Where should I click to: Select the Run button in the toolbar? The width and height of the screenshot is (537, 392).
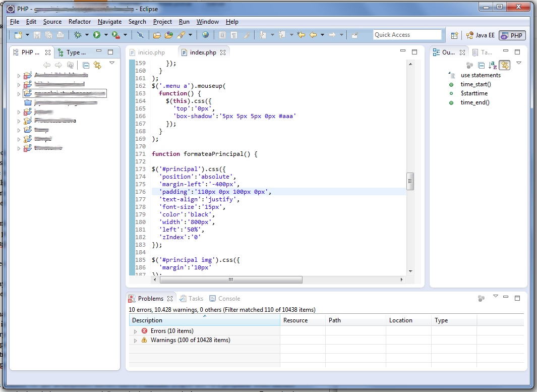pyautogui.click(x=97, y=35)
